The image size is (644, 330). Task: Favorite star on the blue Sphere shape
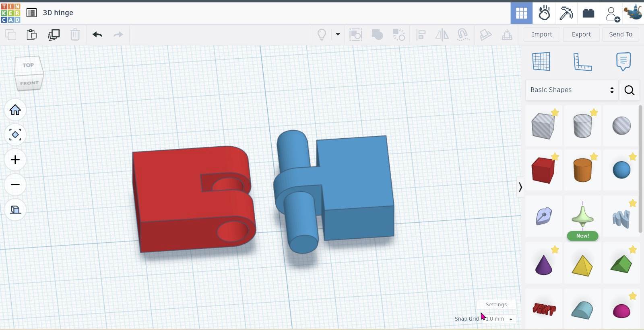click(x=633, y=157)
